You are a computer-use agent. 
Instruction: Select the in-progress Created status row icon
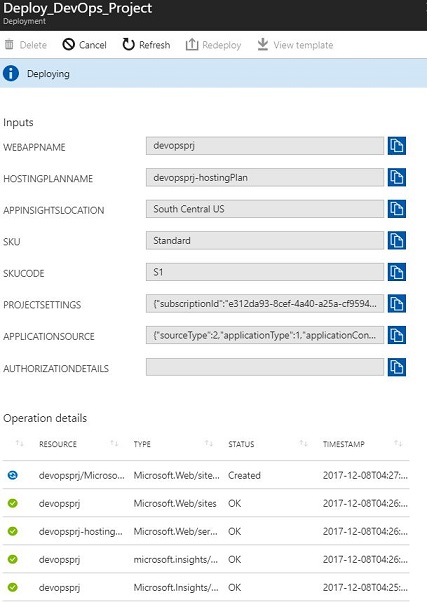(13, 475)
